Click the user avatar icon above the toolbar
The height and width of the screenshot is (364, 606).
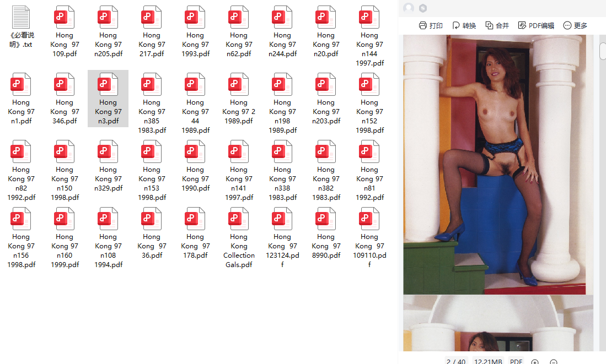coord(409,8)
